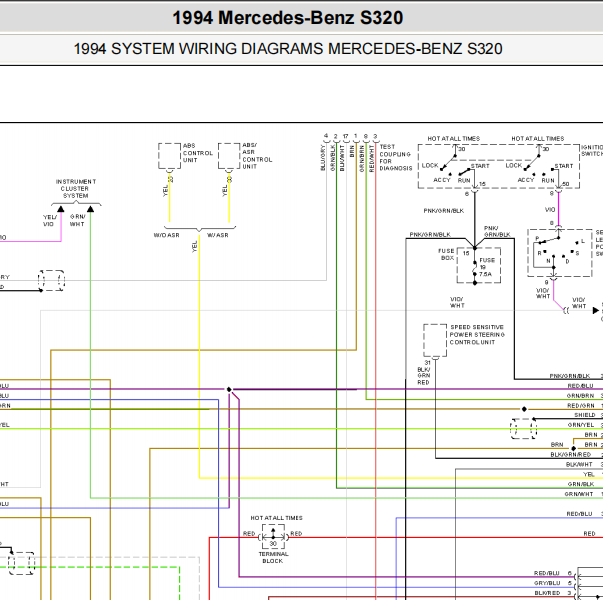Image resolution: width=603 pixels, height=600 pixels.
Task: Click terminal block connector symbol labeled 30
Action: click(273, 537)
